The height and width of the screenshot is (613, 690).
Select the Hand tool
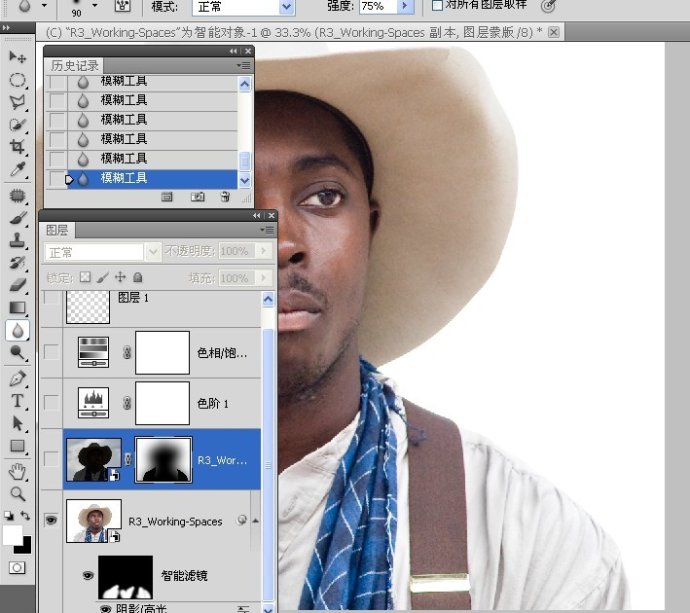click(17, 472)
